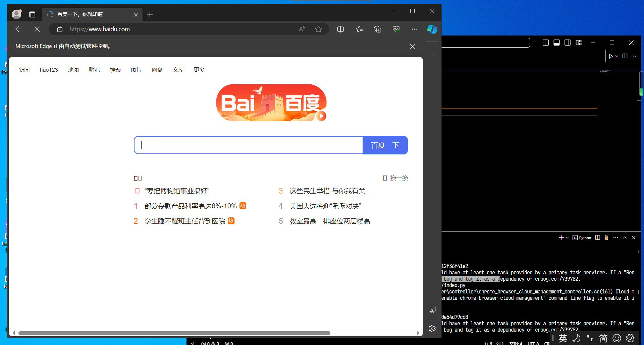
Task: Open hot search 美国大选将迎"耄耋对决"
Action: coord(325,206)
